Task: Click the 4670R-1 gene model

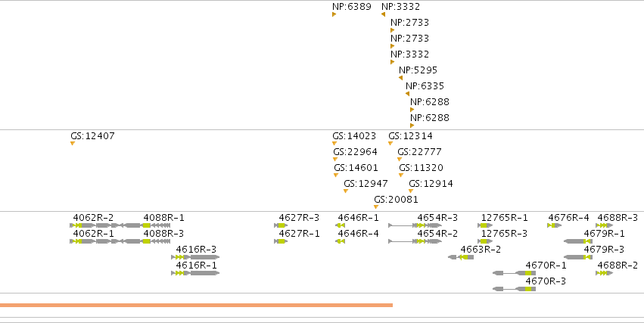Action: 514,273
